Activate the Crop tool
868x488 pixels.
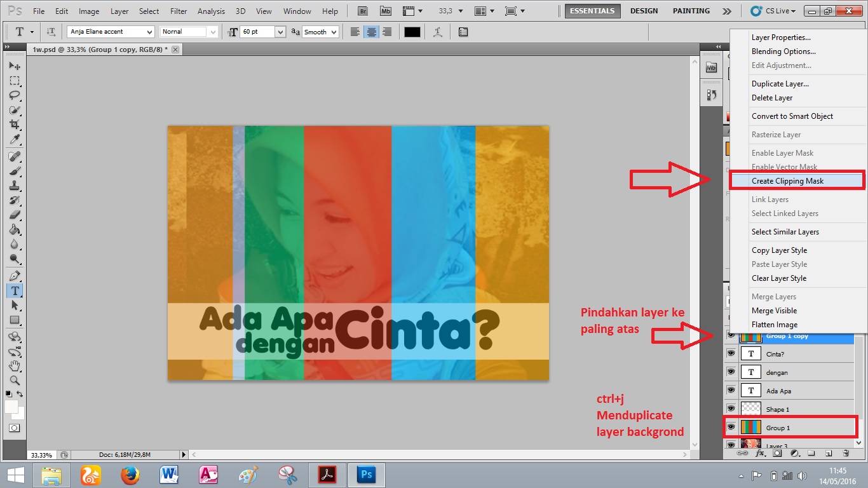[x=14, y=123]
